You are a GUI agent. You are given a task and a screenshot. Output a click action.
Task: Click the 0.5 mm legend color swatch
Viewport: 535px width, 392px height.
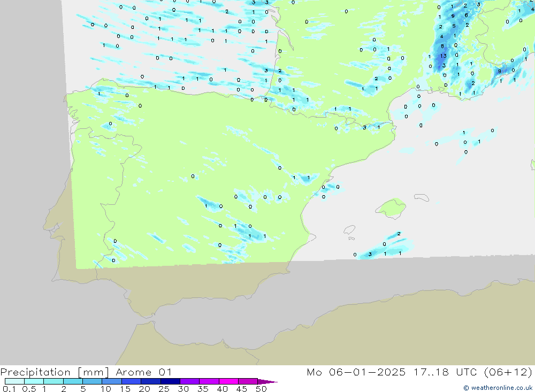click(34, 381)
